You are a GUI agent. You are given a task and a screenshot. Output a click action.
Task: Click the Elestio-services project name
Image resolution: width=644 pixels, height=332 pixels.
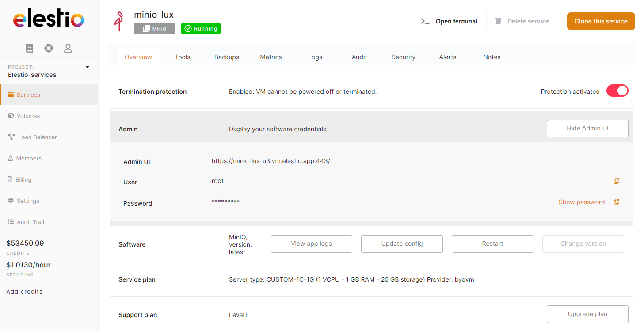pyautogui.click(x=32, y=75)
